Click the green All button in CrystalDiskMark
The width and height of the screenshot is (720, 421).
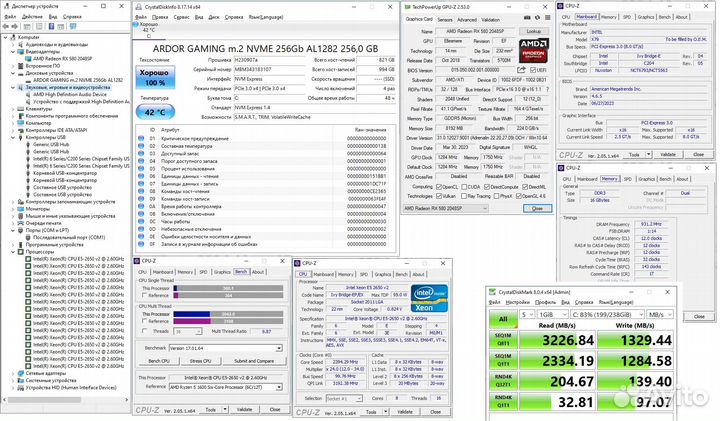(x=503, y=319)
